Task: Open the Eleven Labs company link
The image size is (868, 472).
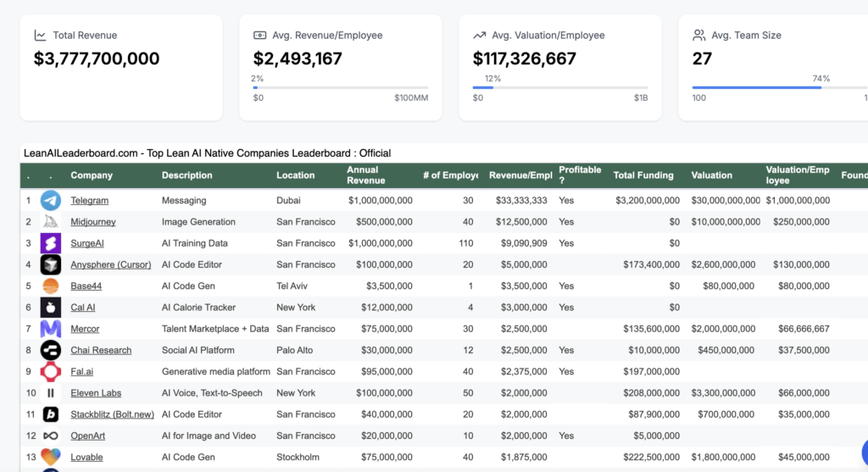Action: click(x=95, y=393)
